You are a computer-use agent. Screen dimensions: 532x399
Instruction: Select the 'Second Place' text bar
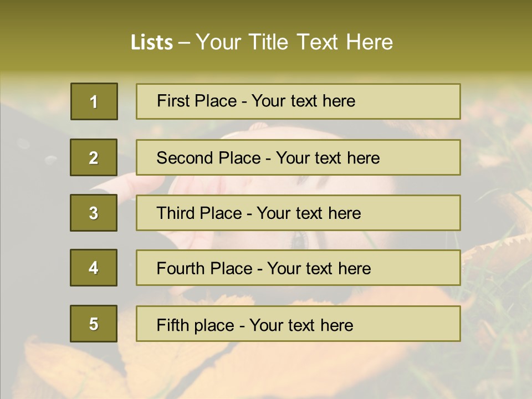pyautogui.click(x=298, y=157)
